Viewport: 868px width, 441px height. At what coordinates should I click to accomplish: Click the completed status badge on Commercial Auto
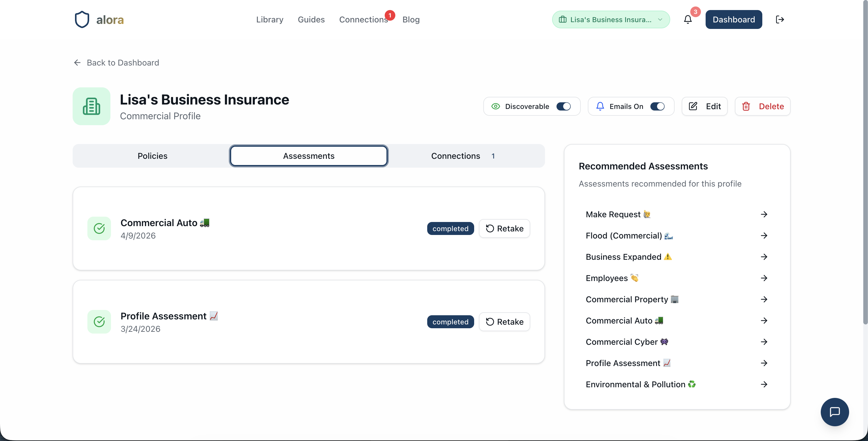451,228
